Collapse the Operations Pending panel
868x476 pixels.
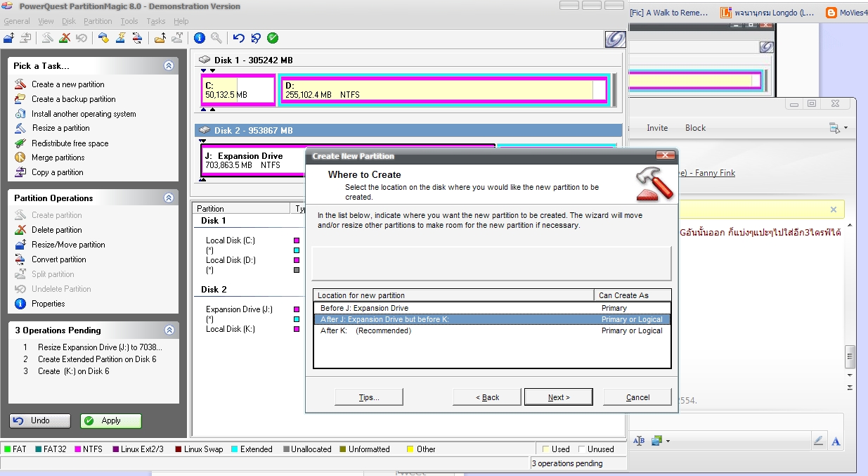point(169,330)
